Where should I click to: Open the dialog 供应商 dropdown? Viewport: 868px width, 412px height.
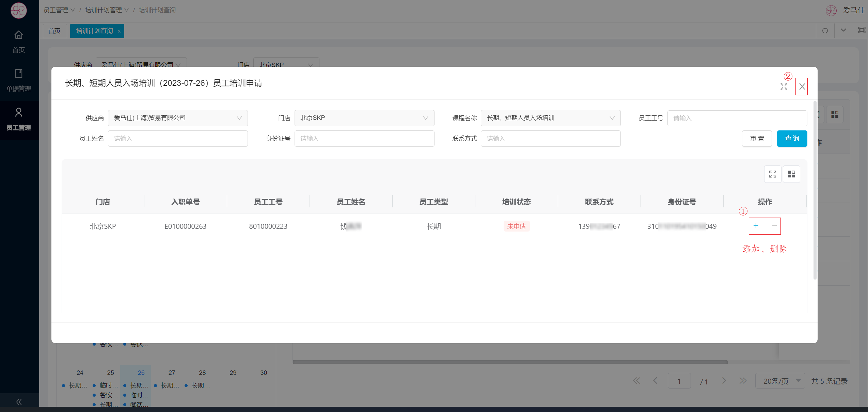(x=178, y=118)
